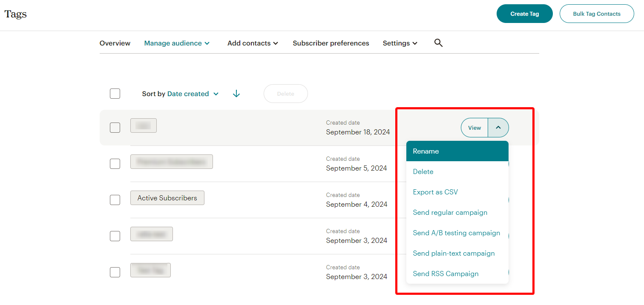Click the search magnifier icon

pyautogui.click(x=438, y=43)
